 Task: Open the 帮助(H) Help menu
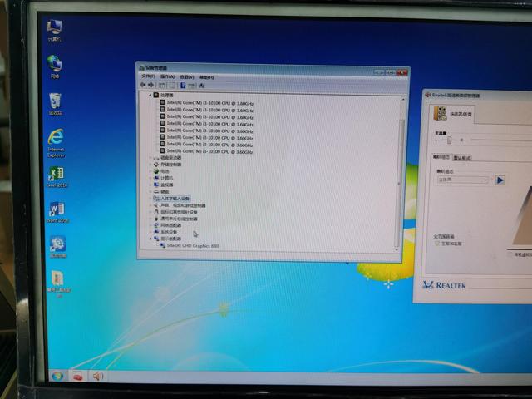[x=207, y=77]
